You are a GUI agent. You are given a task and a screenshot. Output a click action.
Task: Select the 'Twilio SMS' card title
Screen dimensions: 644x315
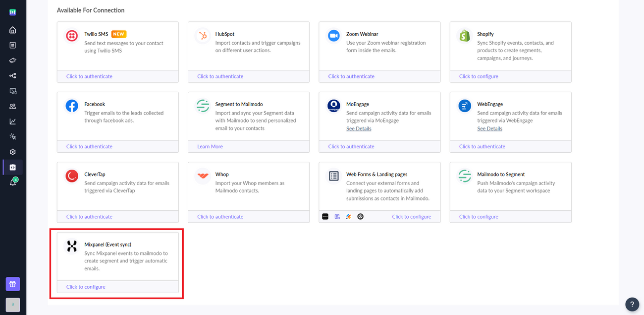click(96, 34)
